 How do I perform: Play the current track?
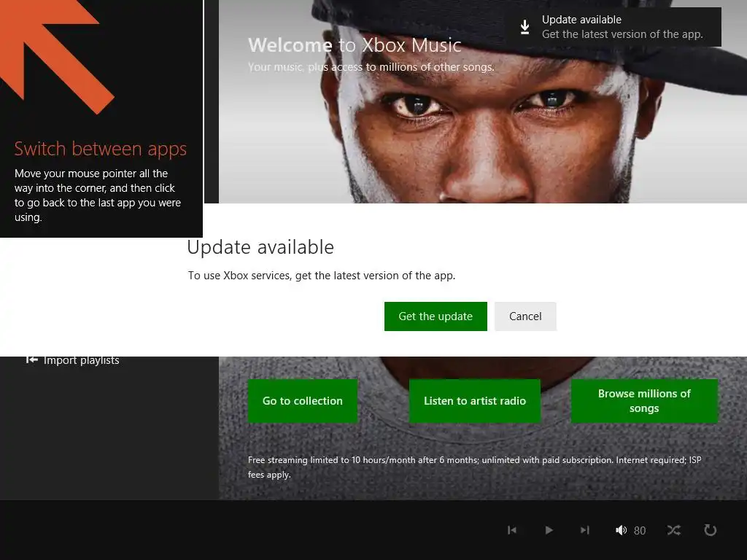[549, 530]
